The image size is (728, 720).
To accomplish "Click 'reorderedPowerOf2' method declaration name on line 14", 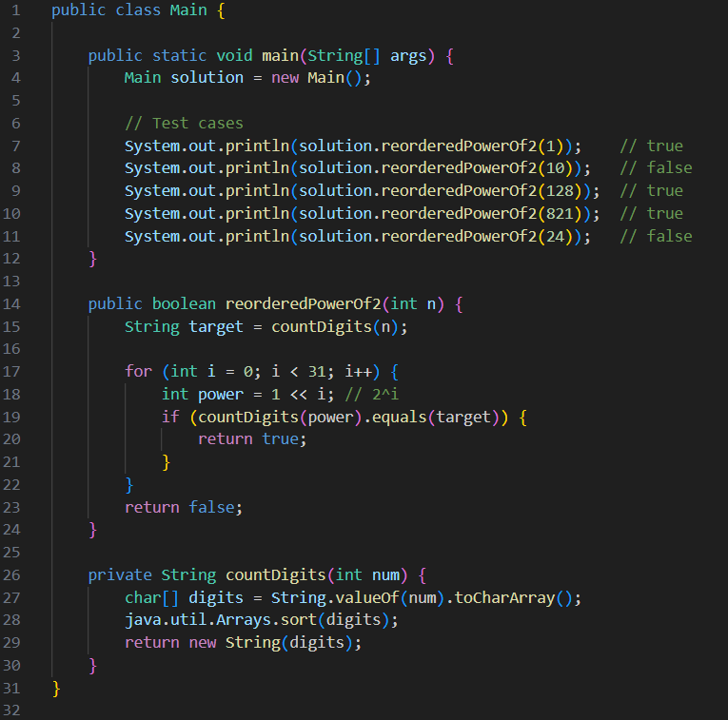I will 303,303.
